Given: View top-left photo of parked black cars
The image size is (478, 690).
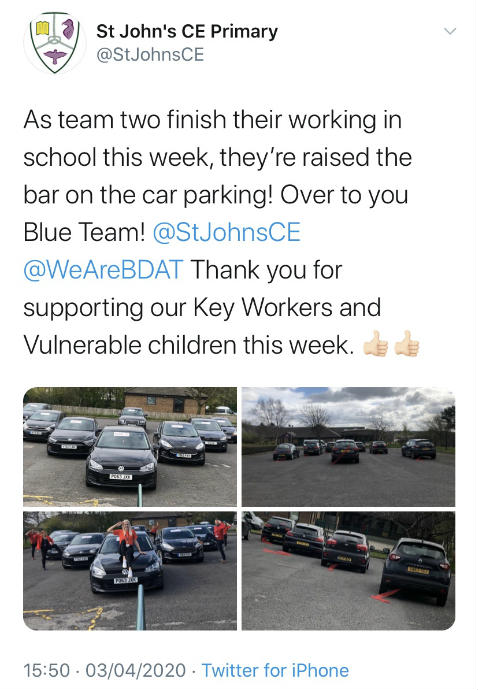Looking at the screenshot, I should [x=130, y=447].
